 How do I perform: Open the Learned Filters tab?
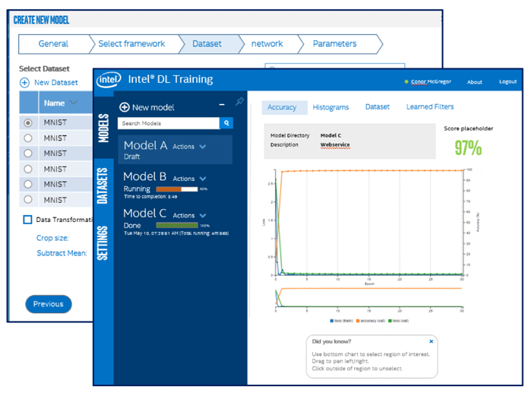[x=430, y=107]
